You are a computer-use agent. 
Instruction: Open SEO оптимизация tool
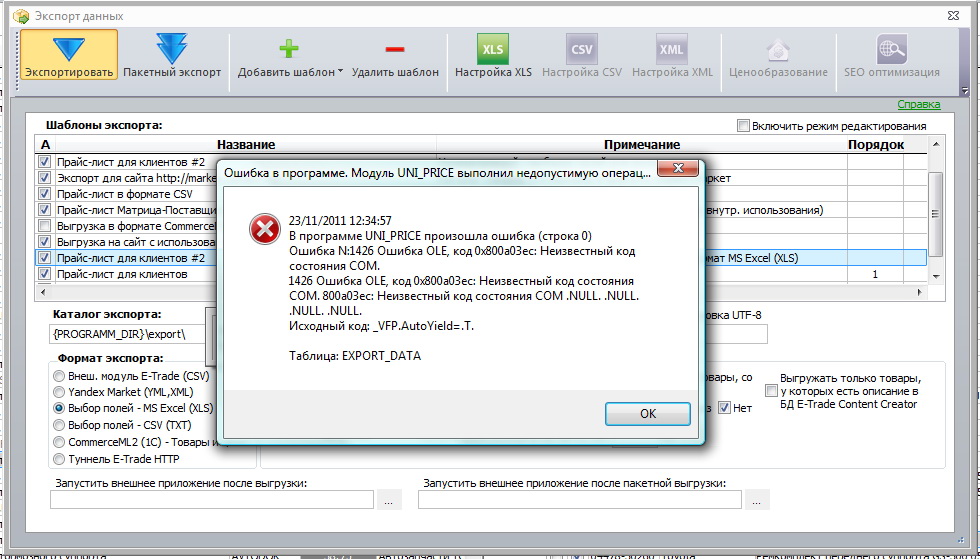pyautogui.click(x=892, y=54)
